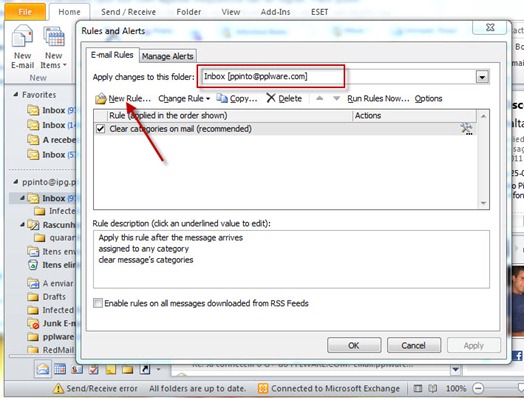Open the Apply changes folder dropdown arrow
This screenshot has height=398, width=524.
482,77
